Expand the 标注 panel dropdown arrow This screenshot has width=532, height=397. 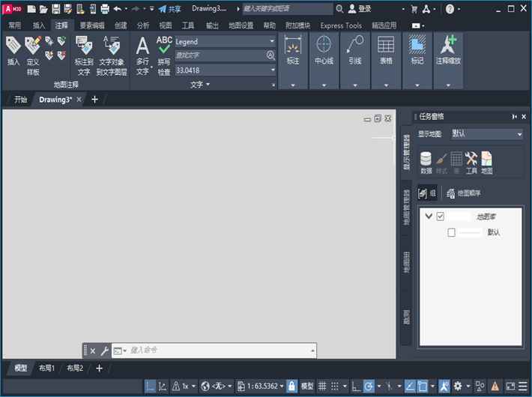[293, 85]
